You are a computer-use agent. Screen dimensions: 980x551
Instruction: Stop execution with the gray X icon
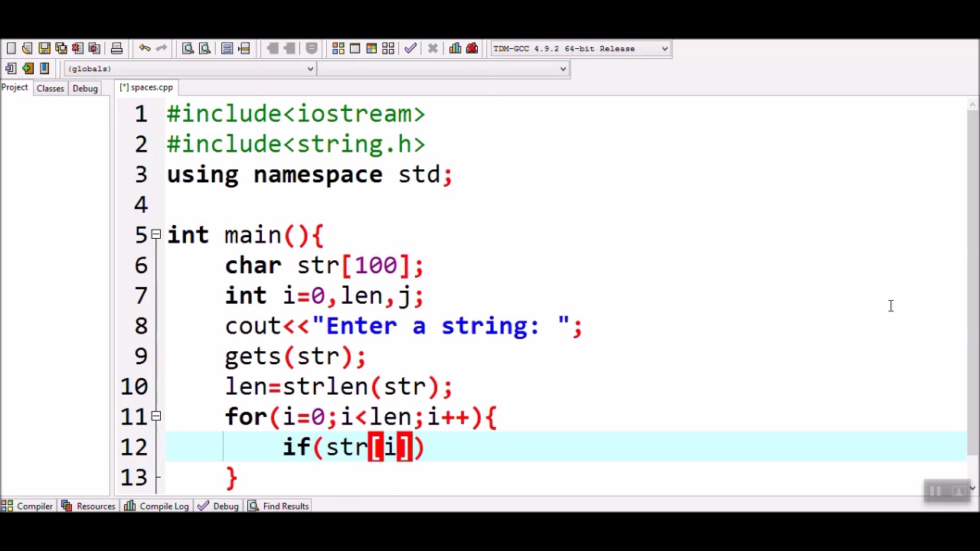click(433, 48)
